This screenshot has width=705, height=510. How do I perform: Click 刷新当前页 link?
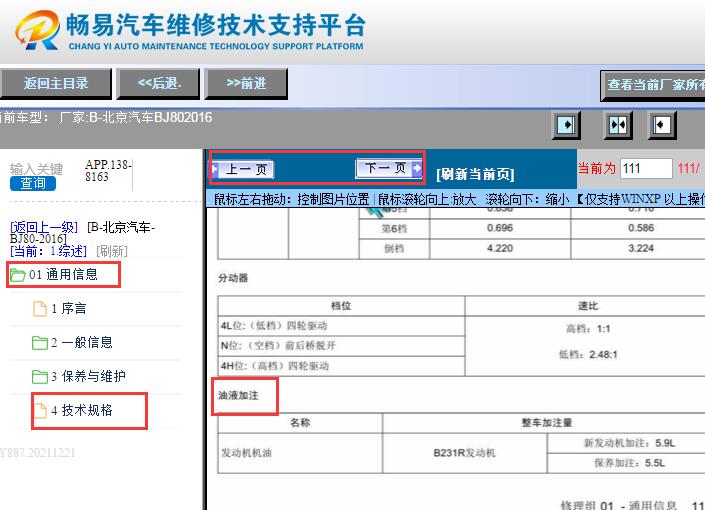[475, 174]
